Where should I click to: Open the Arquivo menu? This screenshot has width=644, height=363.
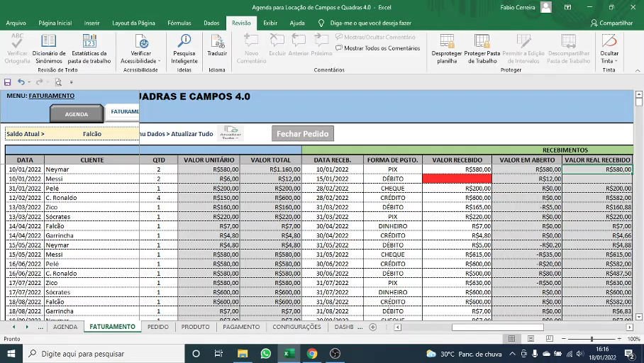16,23
